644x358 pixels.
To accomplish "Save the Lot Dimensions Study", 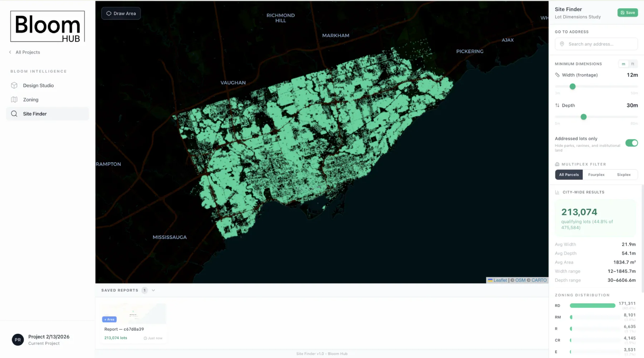I will point(628,13).
